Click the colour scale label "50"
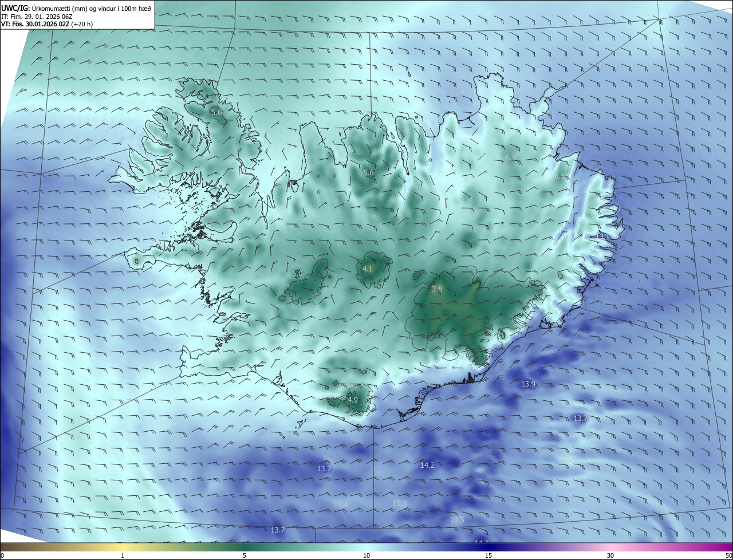Screen dimensions: 733x560 (x=728, y=555)
